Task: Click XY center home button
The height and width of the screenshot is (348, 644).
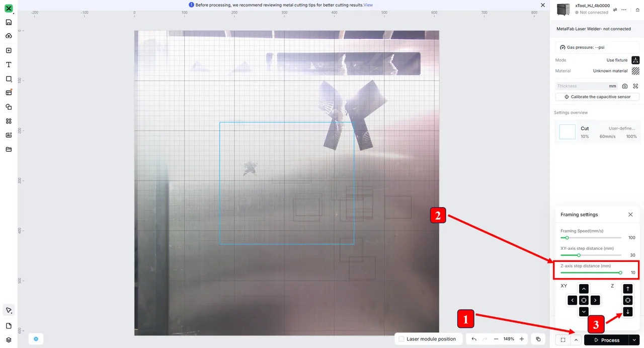Action: click(584, 300)
